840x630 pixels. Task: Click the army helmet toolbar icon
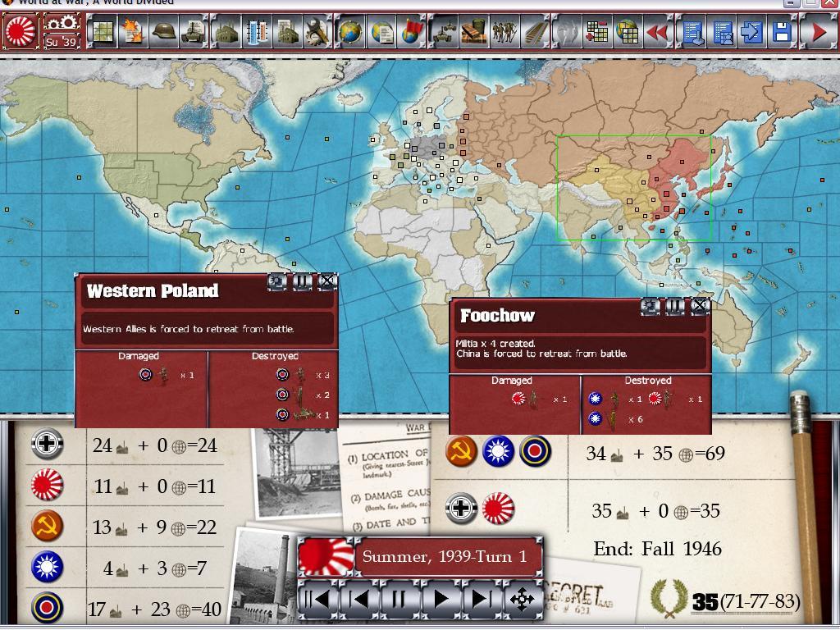(163, 32)
